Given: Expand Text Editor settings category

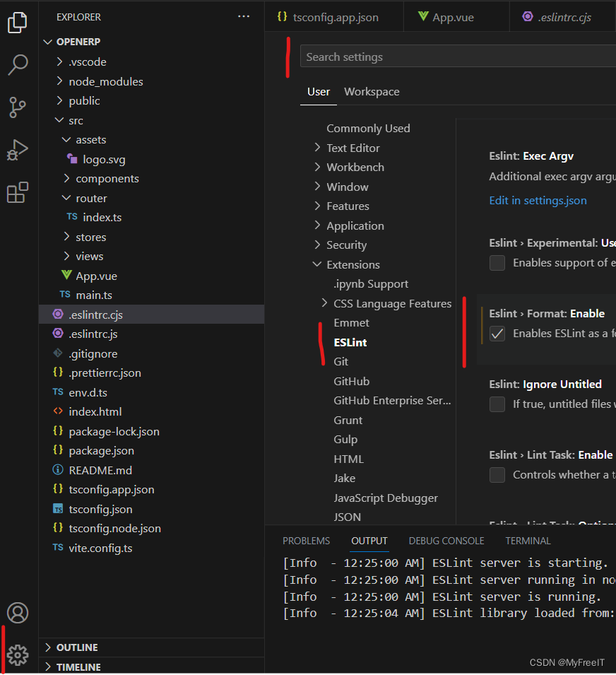Looking at the screenshot, I should 317,148.
